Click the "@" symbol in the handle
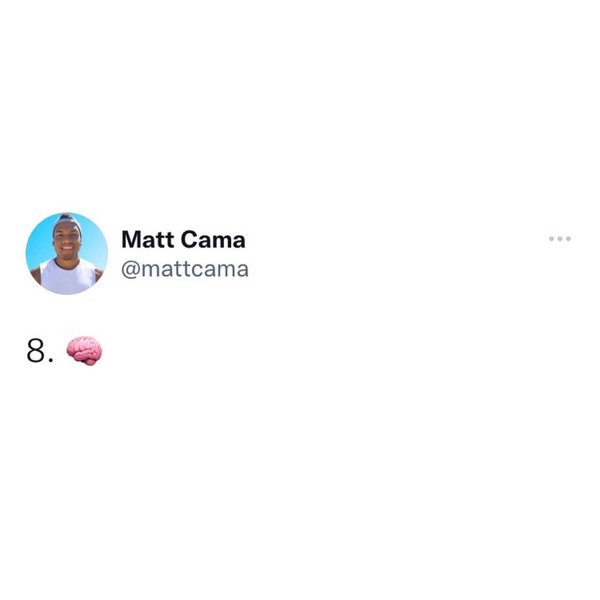The width and height of the screenshot is (600, 600). click(130, 270)
